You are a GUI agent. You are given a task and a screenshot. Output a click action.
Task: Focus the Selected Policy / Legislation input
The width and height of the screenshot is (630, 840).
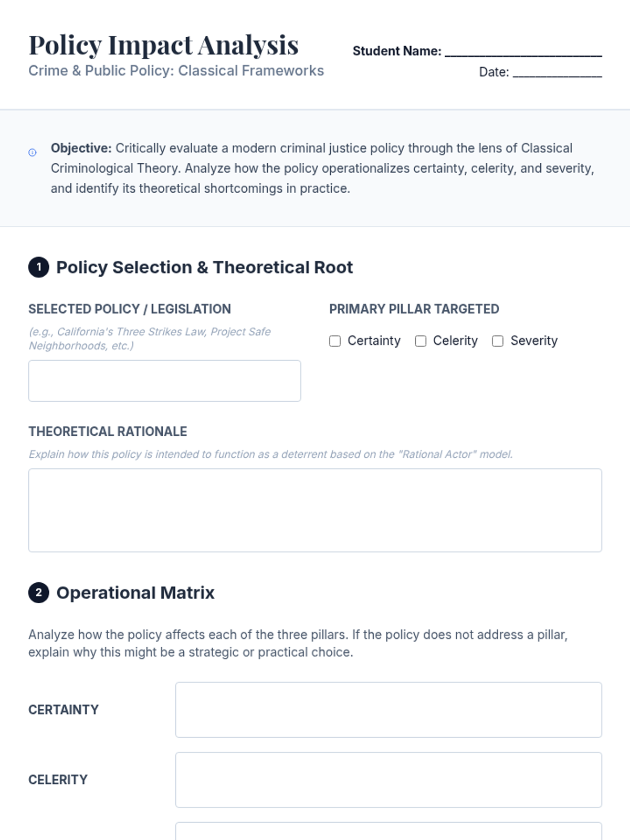point(164,381)
